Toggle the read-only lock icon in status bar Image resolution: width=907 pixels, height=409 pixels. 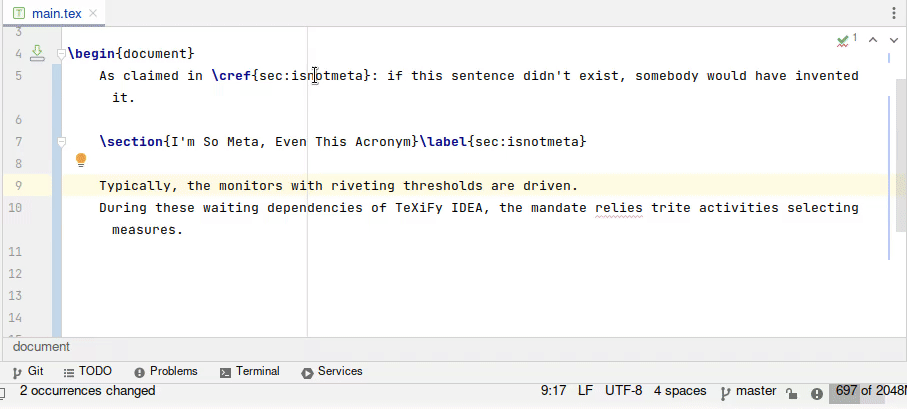tap(791, 392)
